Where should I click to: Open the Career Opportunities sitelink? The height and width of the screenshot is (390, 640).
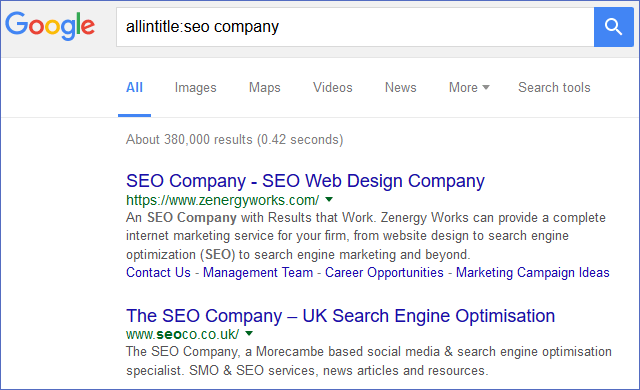(384, 272)
